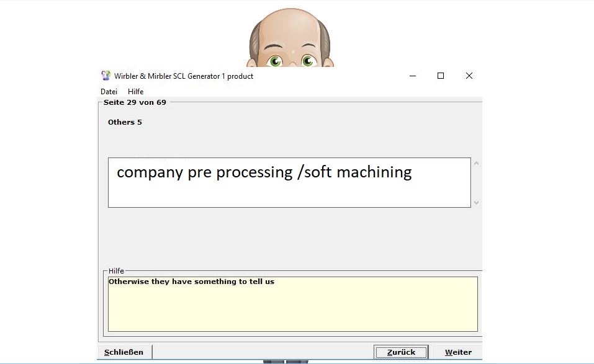Click the 'Others 5' heading label
The width and height of the screenshot is (594, 364).
[125, 122]
